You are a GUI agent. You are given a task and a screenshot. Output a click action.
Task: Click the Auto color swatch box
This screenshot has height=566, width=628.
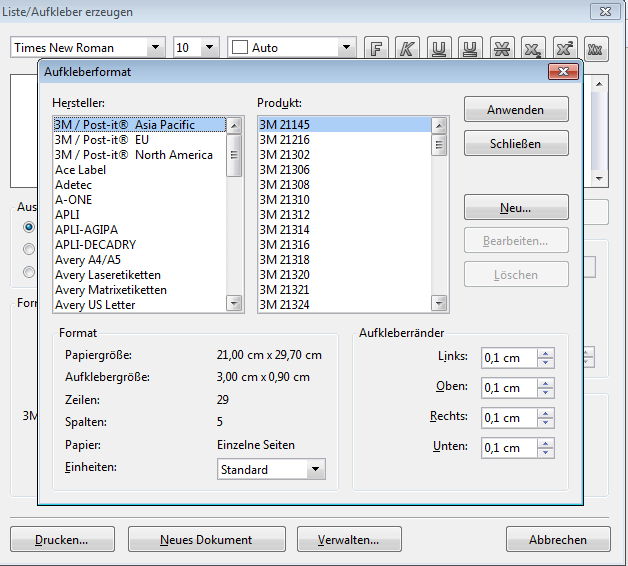click(240, 47)
